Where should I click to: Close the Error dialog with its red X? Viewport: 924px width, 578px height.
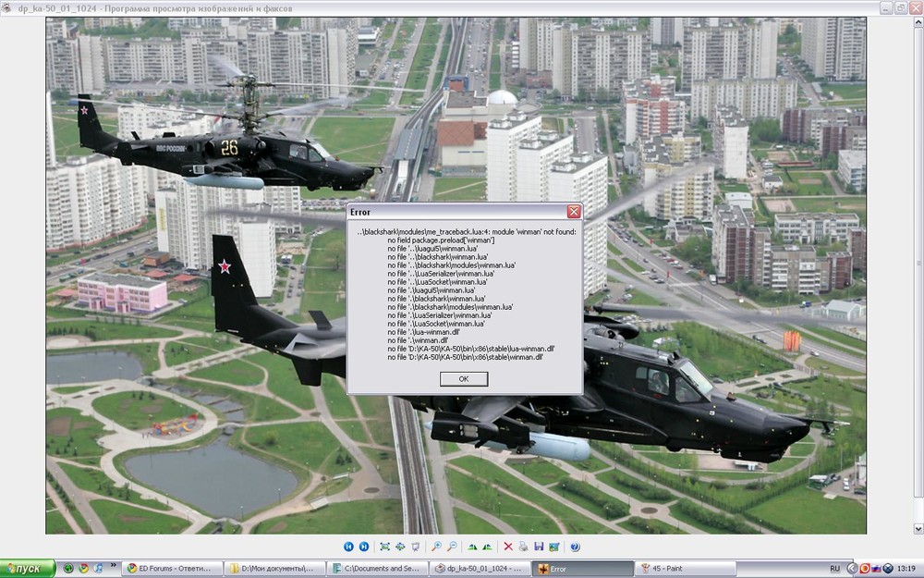574,212
